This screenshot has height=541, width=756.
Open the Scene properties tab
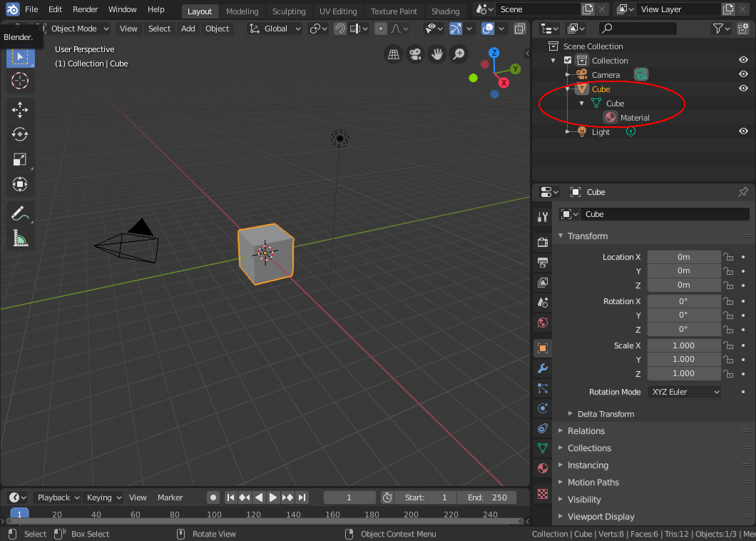(x=543, y=303)
